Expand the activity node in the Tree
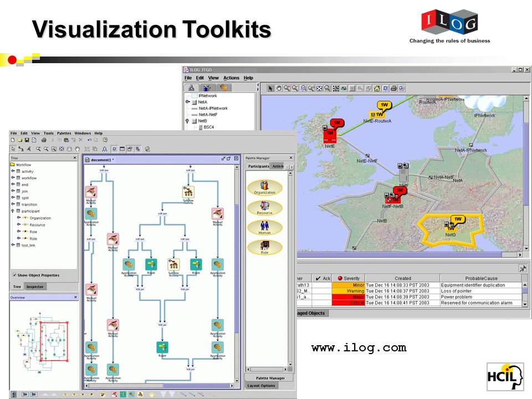The width and height of the screenshot is (532, 399). point(13,171)
